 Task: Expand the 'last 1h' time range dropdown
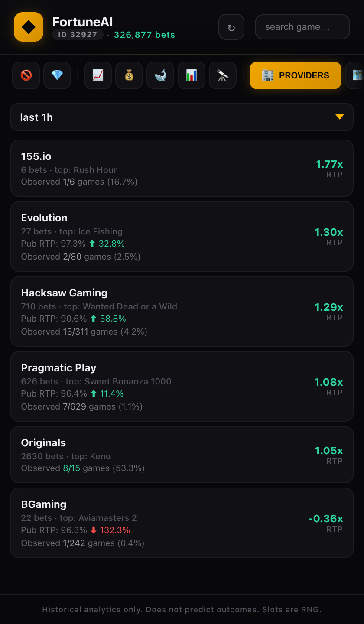pos(182,117)
